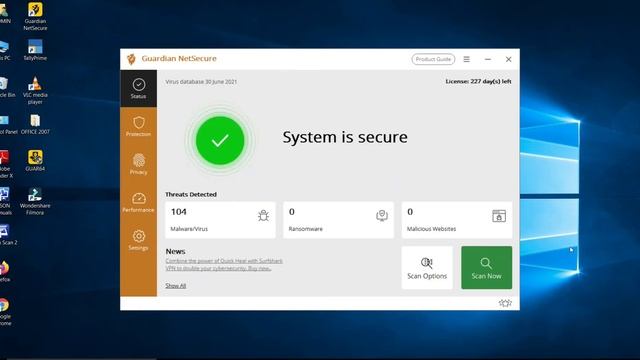Open Scan Options

pyautogui.click(x=427, y=268)
